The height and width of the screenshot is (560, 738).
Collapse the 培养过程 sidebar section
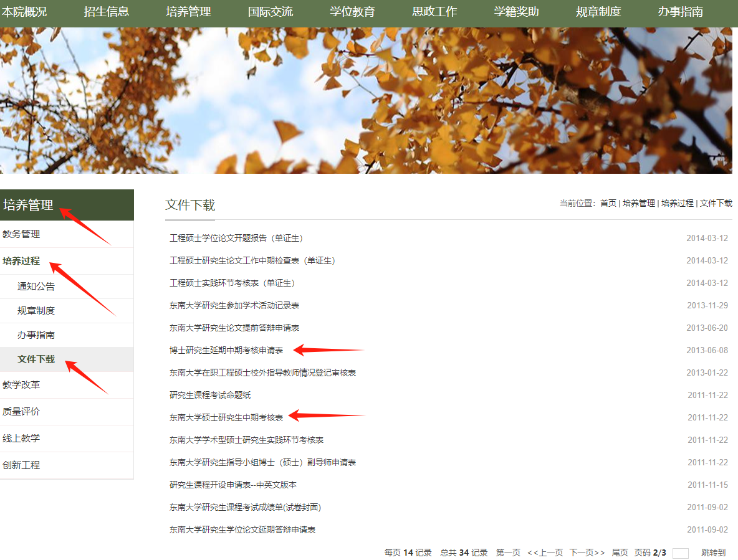tap(21, 261)
